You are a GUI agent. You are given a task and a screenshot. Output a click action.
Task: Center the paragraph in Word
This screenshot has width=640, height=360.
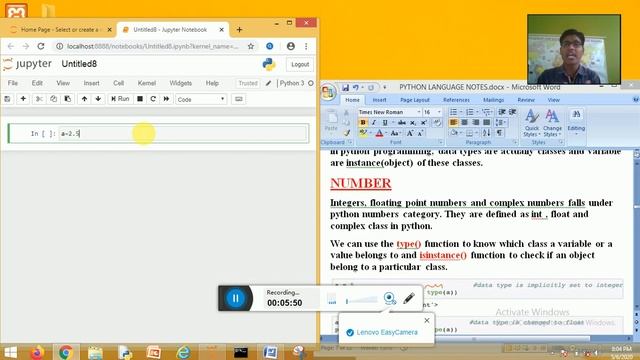coord(464,122)
